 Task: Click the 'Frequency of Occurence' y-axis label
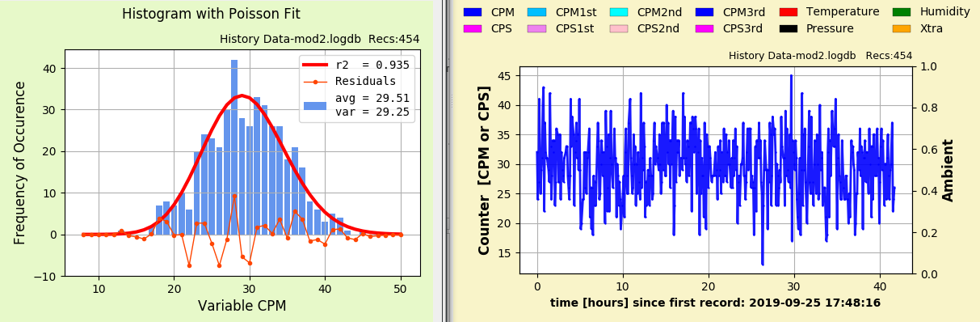[20, 163]
